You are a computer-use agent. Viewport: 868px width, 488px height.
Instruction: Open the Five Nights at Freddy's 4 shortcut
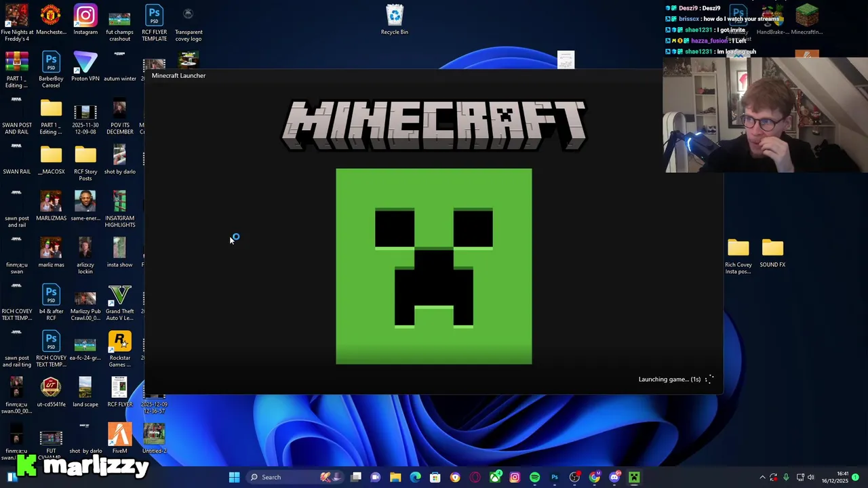(16, 22)
